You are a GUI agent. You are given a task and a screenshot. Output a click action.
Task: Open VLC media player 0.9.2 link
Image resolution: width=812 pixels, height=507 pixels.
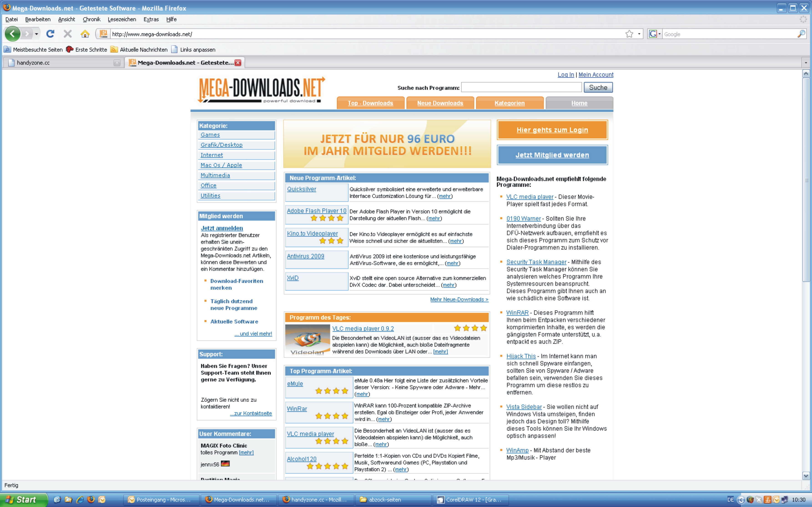pyautogui.click(x=363, y=329)
